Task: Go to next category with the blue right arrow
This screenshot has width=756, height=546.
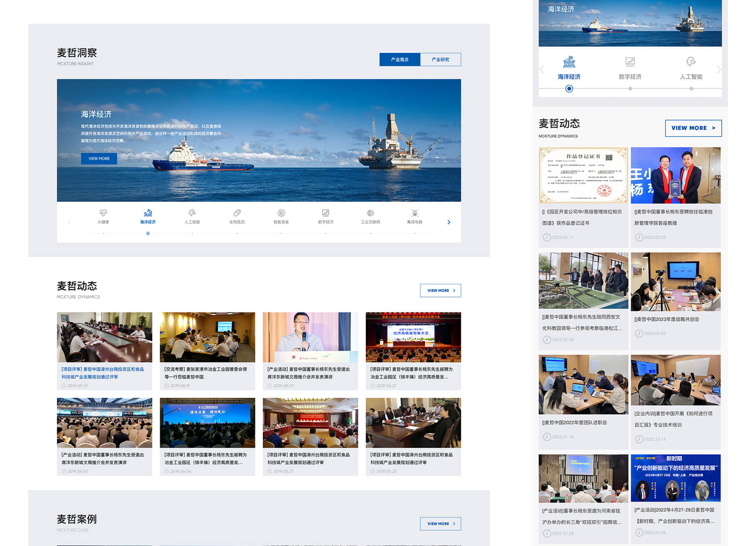Action: click(x=449, y=222)
